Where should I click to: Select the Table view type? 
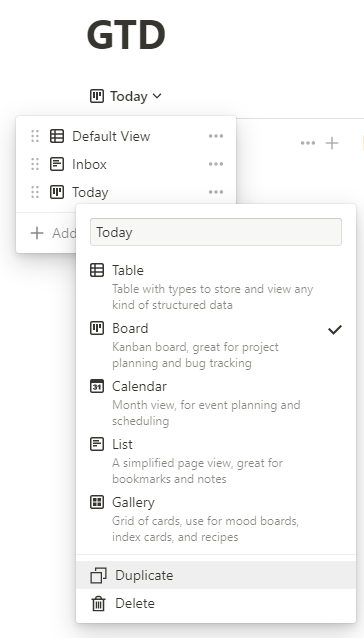216,287
